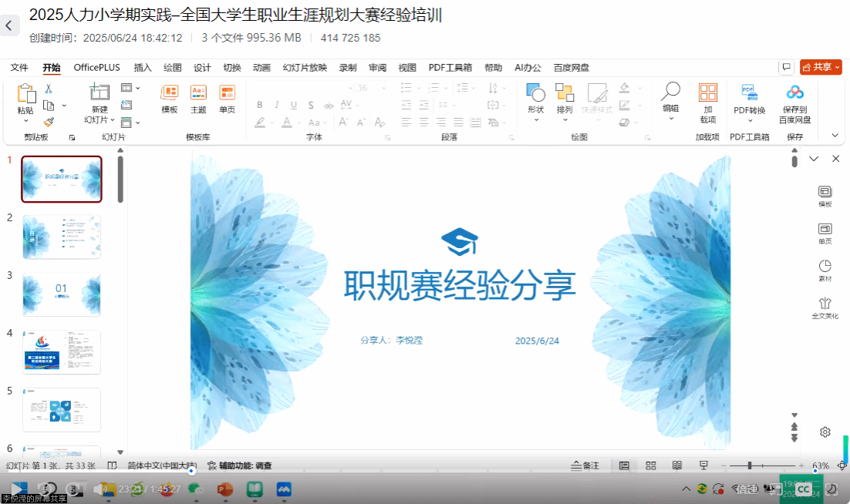Click the Paste (粘贴) clipboard icon

click(x=26, y=96)
